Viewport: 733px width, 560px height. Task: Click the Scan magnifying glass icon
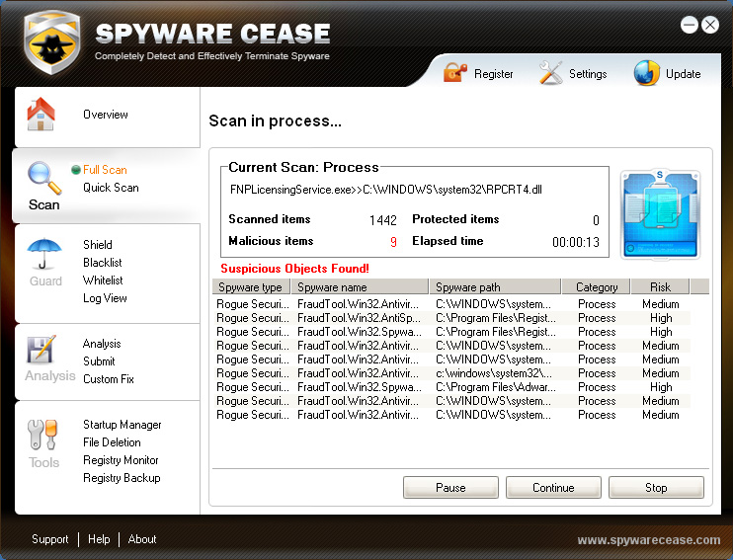coord(43,178)
